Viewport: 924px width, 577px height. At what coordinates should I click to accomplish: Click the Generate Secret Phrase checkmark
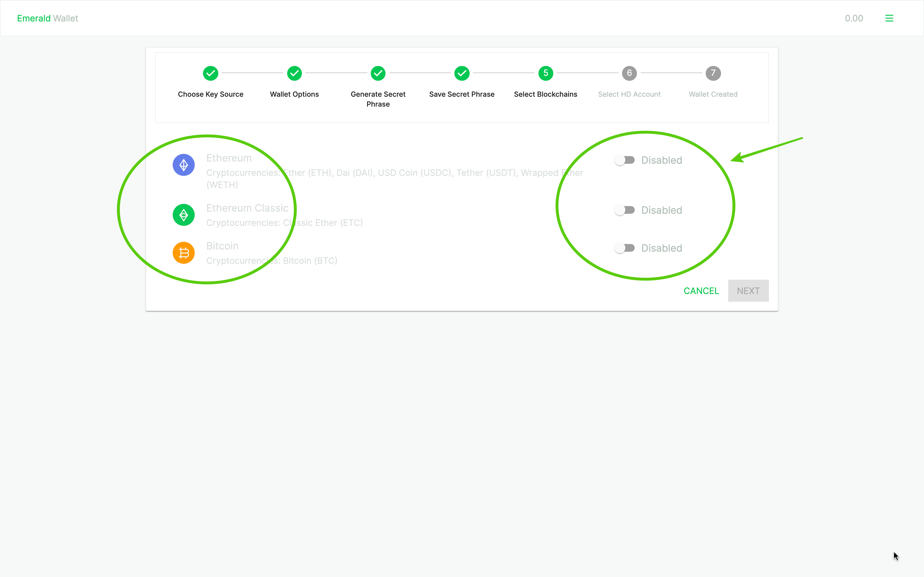[378, 73]
